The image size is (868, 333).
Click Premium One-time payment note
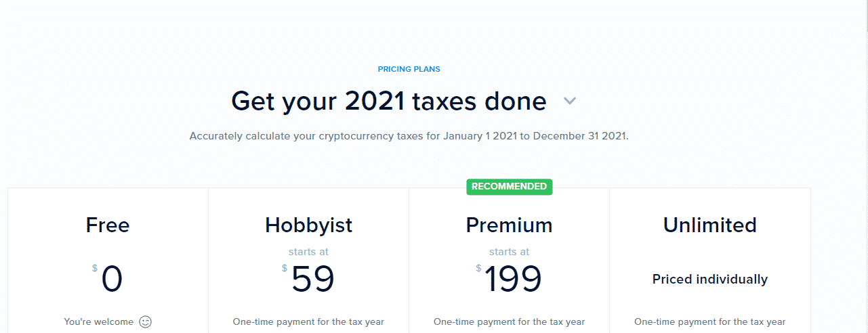point(510,322)
